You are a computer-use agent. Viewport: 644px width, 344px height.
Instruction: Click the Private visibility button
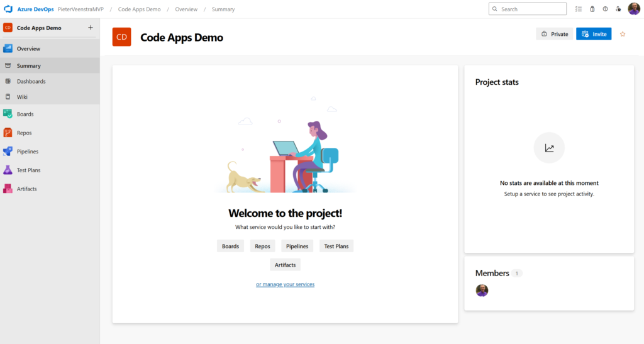click(x=555, y=34)
